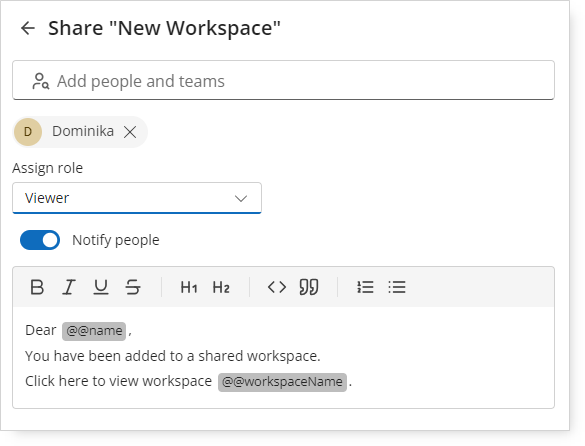Open the Assign role Viewer dropdown

[137, 198]
